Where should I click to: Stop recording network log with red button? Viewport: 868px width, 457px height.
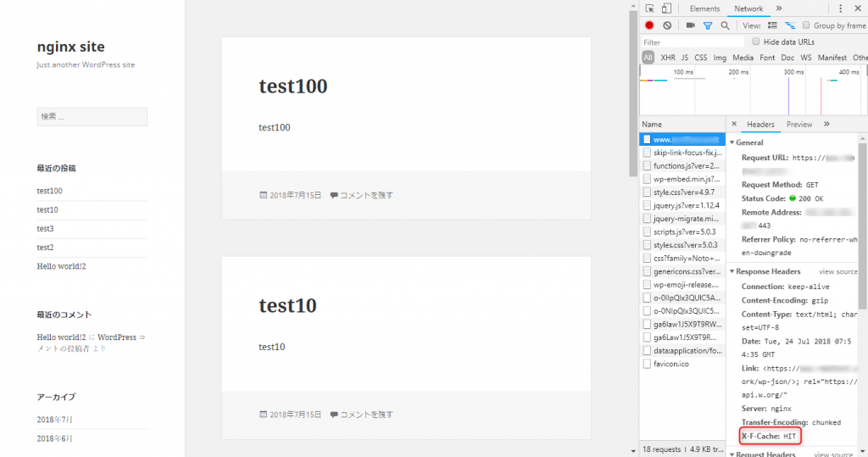click(x=649, y=25)
